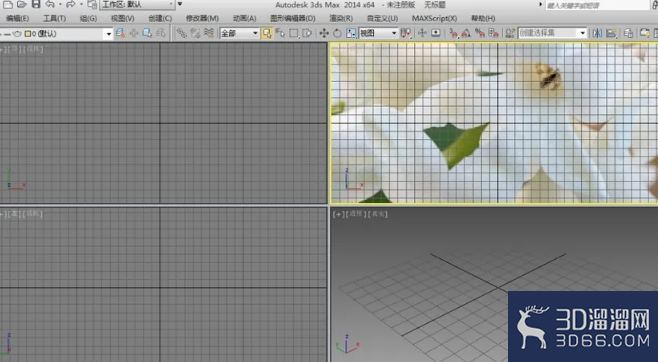This screenshot has height=362, width=658.
Task: Open the layer list dropdown 0 (默认)
Action: coord(57,34)
